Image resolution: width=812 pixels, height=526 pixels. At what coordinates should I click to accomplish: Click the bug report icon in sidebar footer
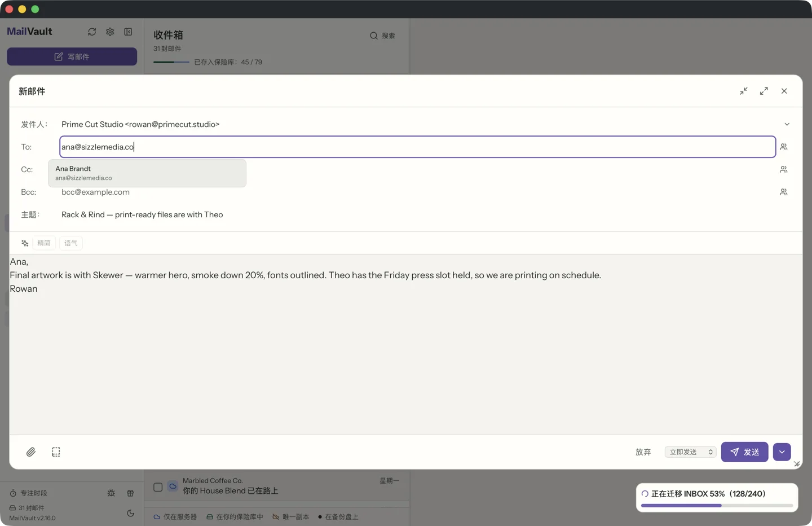111,493
